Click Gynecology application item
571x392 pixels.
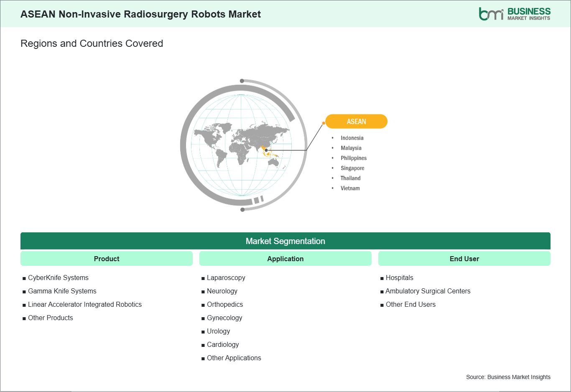pyautogui.click(x=224, y=318)
